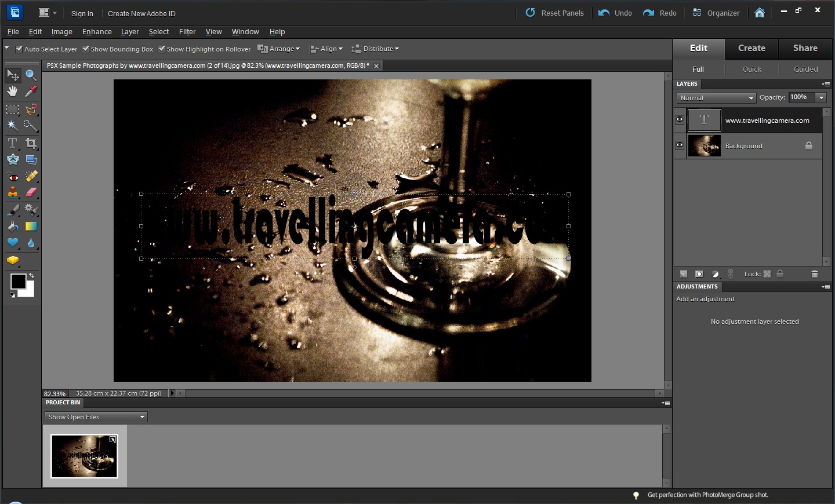Open the blend mode dropdown showing Normal

point(716,98)
